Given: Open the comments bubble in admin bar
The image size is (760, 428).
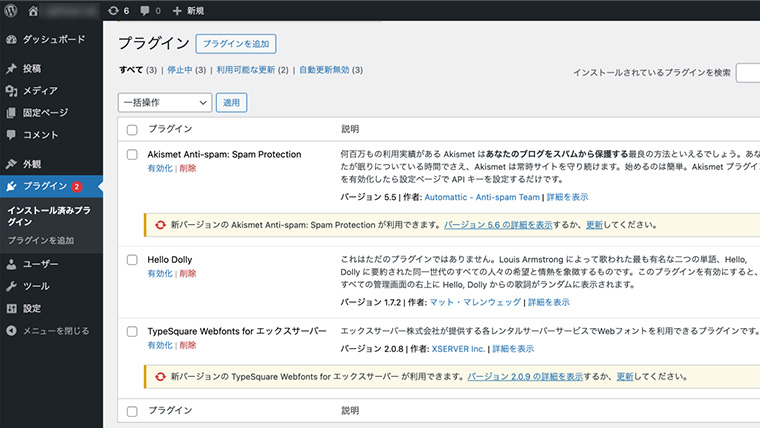Looking at the screenshot, I should tap(150, 11).
